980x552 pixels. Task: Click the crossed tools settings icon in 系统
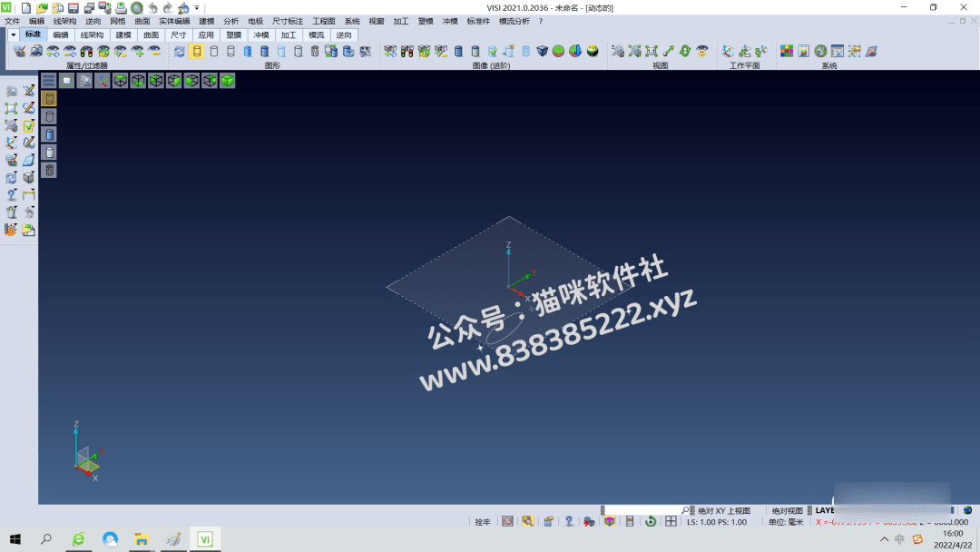tap(820, 51)
